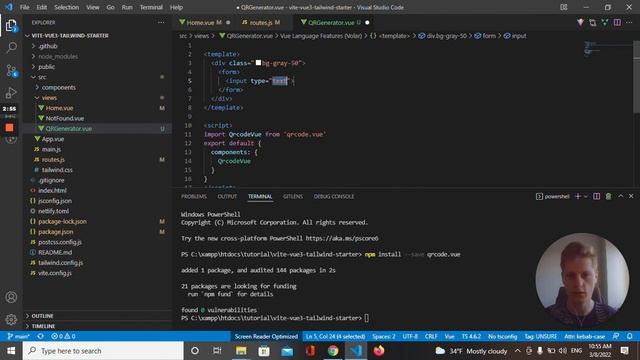640x360 pixels.
Task: Switch to the routes.js editor tab
Action: coord(265,22)
